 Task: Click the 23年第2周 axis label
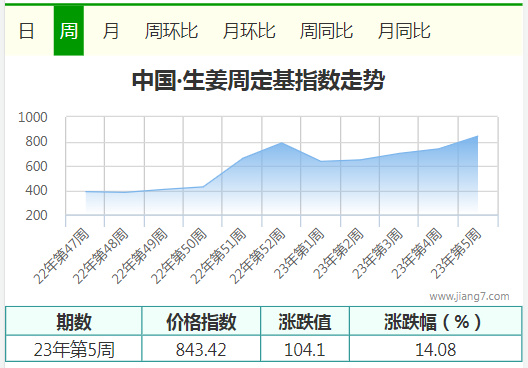click(x=338, y=254)
